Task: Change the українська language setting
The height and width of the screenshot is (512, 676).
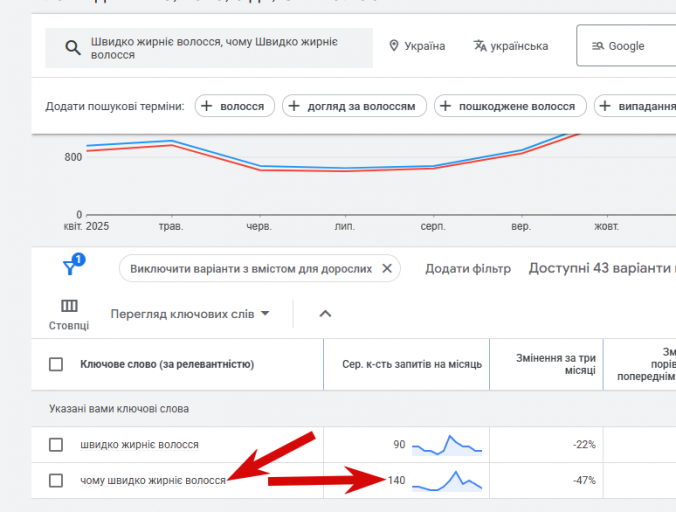Action: tap(511, 46)
